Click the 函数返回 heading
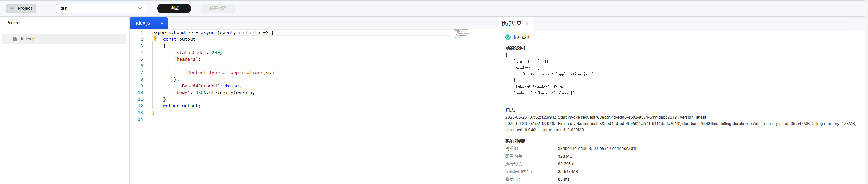Viewport: 868px width, 184px height. [515, 48]
